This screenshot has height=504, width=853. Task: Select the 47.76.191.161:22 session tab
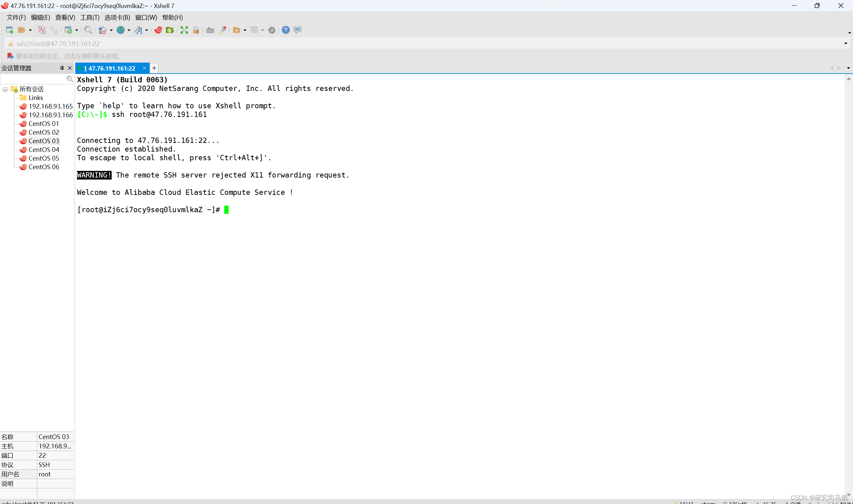[x=109, y=68]
